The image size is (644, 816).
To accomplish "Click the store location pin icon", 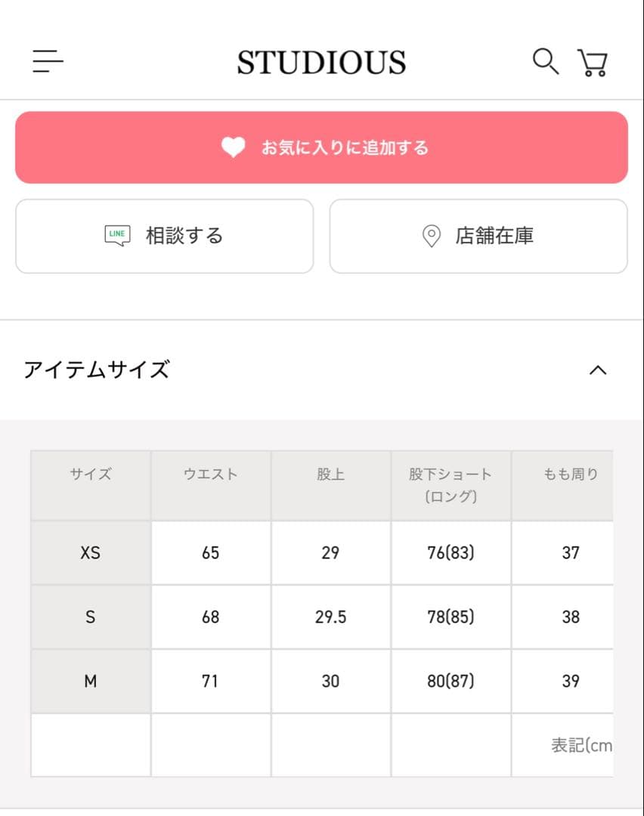I will click(x=431, y=236).
